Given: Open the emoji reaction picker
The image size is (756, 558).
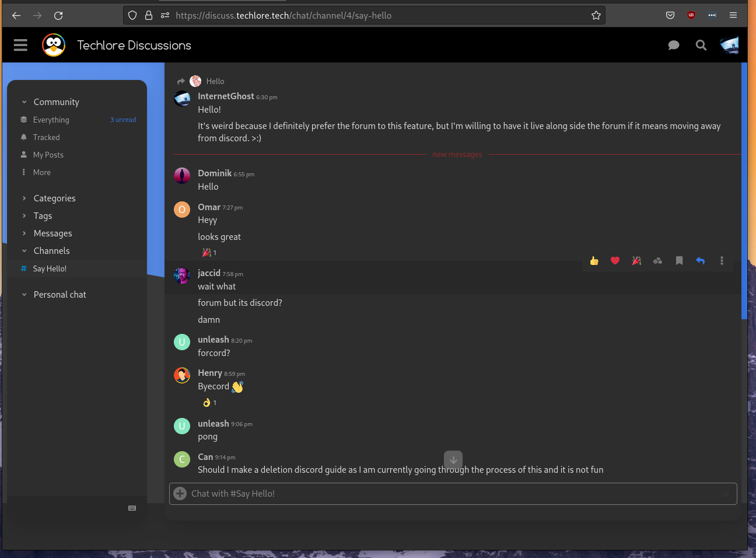Looking at the screenshot, I should click(657, 261).
